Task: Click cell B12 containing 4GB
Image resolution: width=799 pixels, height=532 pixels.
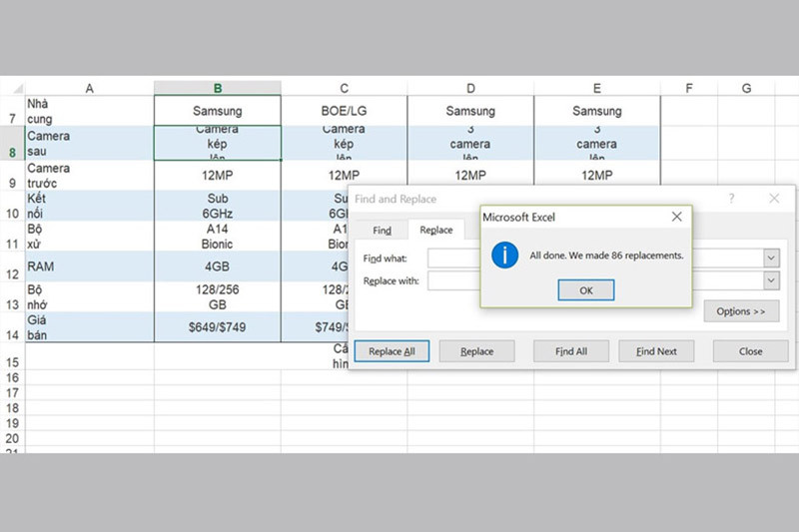Action: tap(218, 266)
